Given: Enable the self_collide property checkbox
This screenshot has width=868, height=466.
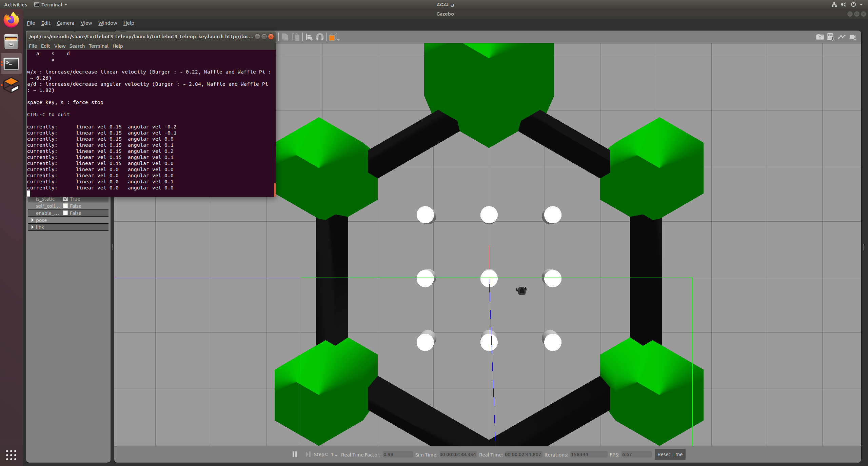Looking at the screenshot, I should tap(66, 206).
